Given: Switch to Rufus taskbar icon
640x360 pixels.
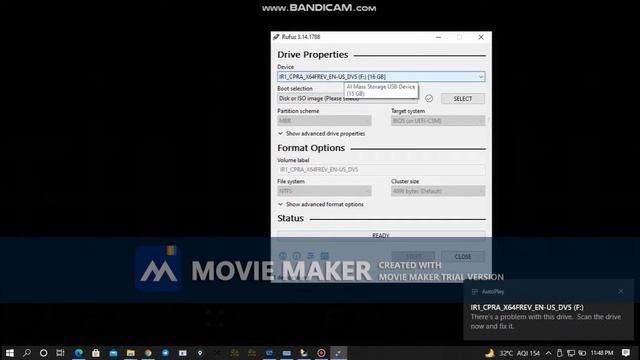Looking at the screenshot, I should pyautogui.click(x=338, y=353).
